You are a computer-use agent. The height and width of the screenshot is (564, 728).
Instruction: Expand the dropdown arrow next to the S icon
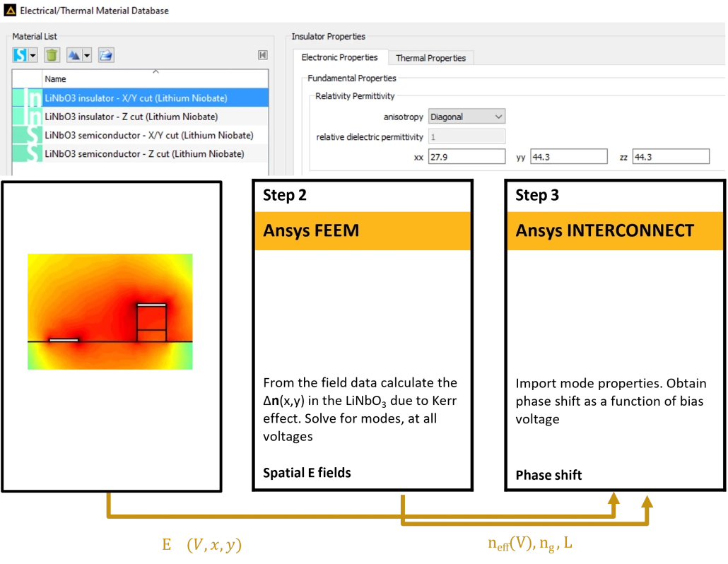[32, 54]
